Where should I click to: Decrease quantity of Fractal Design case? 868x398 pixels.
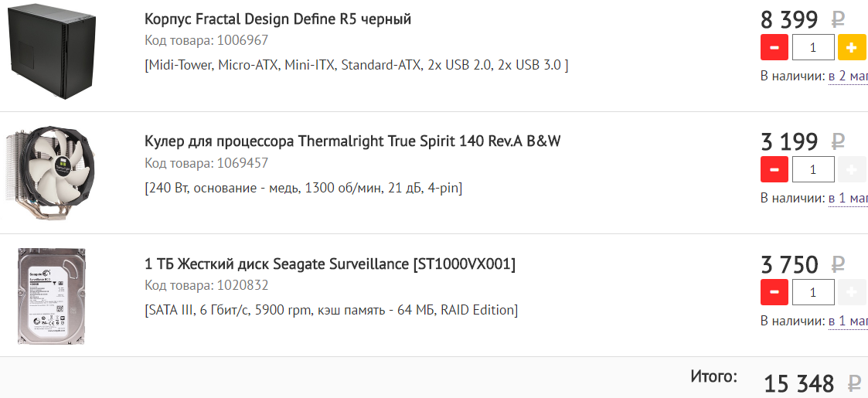pyautogui.click(x=774, y=47)
